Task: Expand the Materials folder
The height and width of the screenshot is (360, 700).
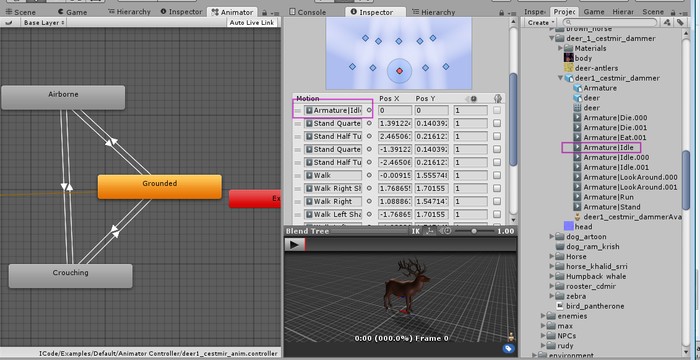Action: tap(561, 48)
